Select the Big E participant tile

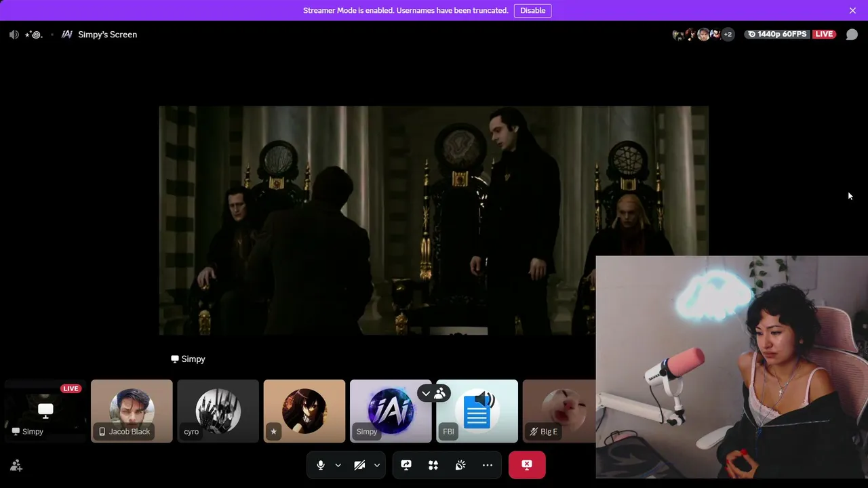pyautogui.click(x=559, y=411)
